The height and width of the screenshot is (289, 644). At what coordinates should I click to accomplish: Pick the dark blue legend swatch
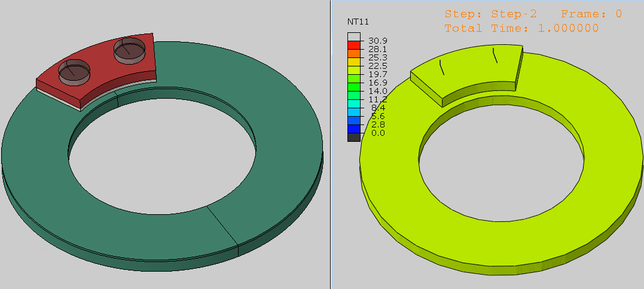click(354, 129)
